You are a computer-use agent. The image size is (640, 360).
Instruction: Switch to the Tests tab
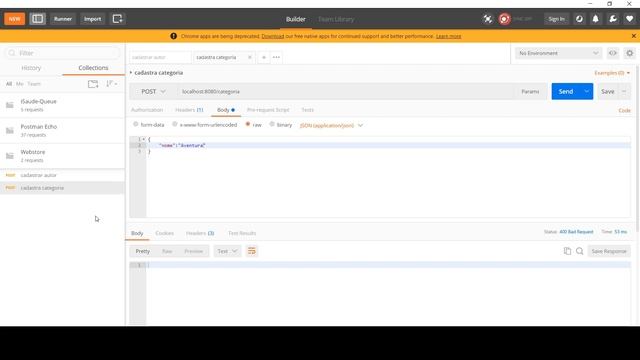point(307,110)
